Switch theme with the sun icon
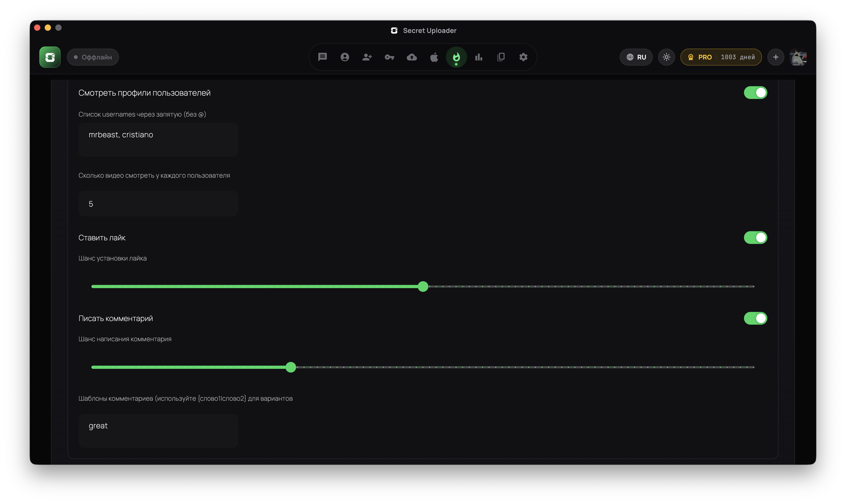The width and height of the screenshot is (846, 504). [666, 57]
